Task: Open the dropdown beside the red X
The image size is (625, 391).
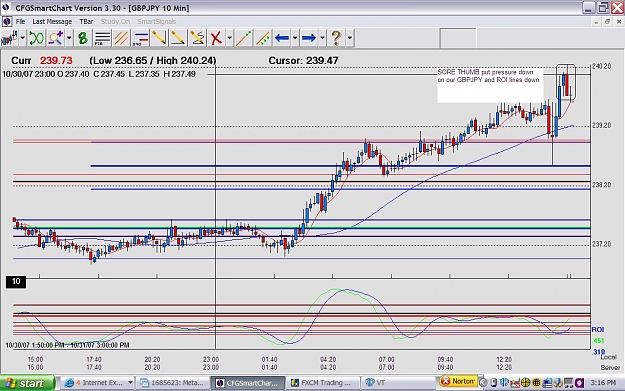Action: tap(229, 38)
